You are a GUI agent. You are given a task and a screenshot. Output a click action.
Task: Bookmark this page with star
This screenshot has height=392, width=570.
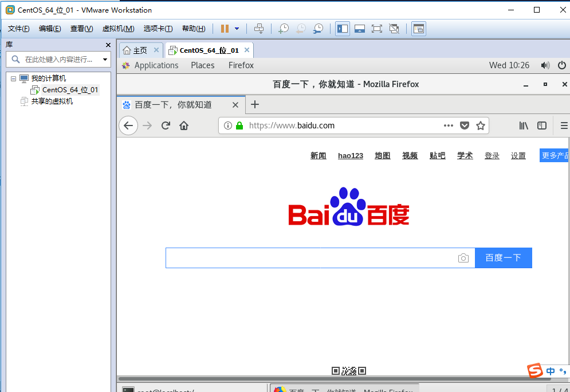(481, 126)
